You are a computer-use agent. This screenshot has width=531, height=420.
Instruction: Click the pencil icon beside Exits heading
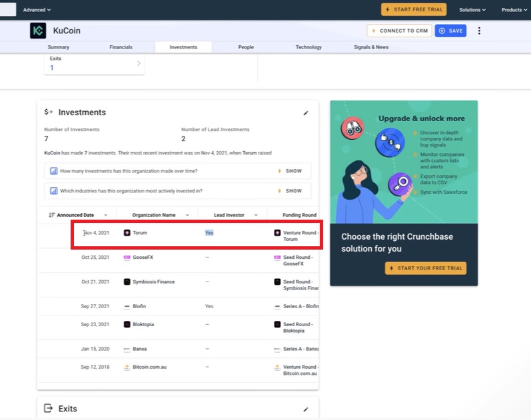tap(305, 409)
